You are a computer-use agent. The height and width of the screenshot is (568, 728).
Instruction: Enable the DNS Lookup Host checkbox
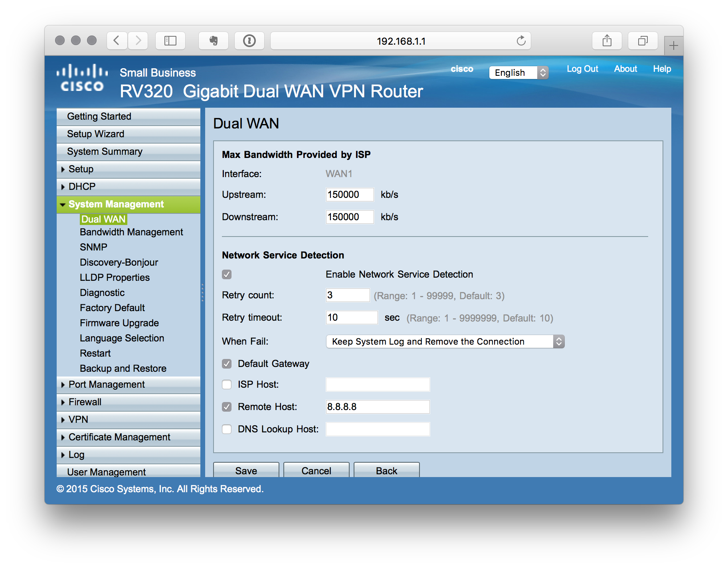(x=227, y=429)
